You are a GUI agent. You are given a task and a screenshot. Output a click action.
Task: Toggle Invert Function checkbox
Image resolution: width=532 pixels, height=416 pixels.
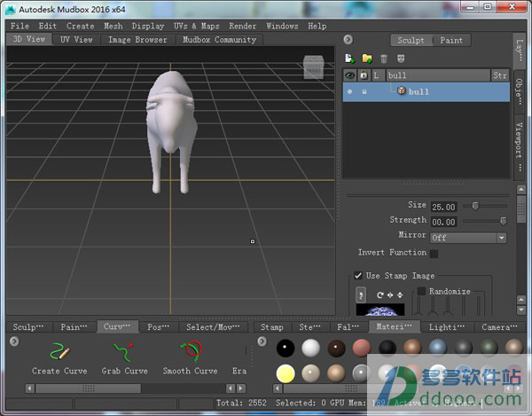[434, 254]
